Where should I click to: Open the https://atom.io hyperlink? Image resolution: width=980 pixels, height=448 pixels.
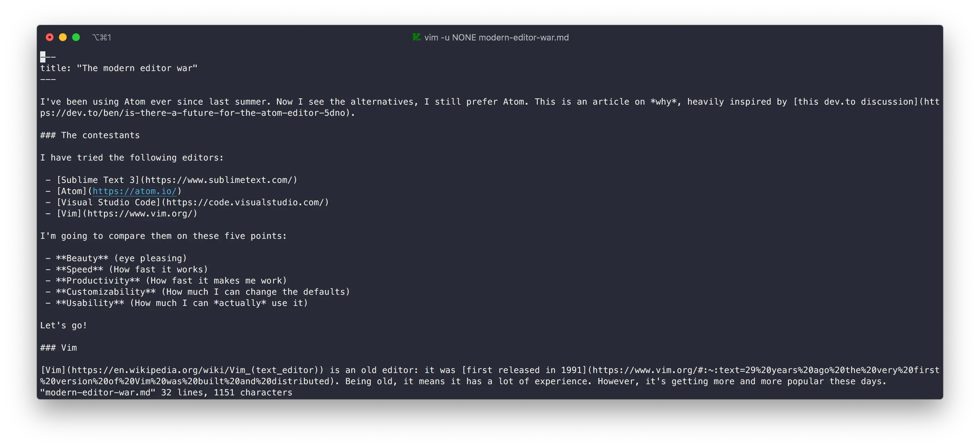pos(135,191)
